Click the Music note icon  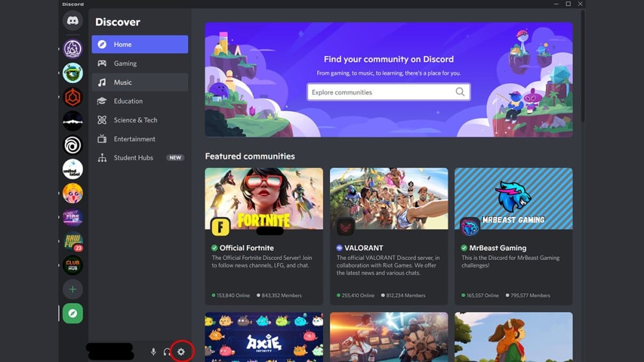[102, 82]
